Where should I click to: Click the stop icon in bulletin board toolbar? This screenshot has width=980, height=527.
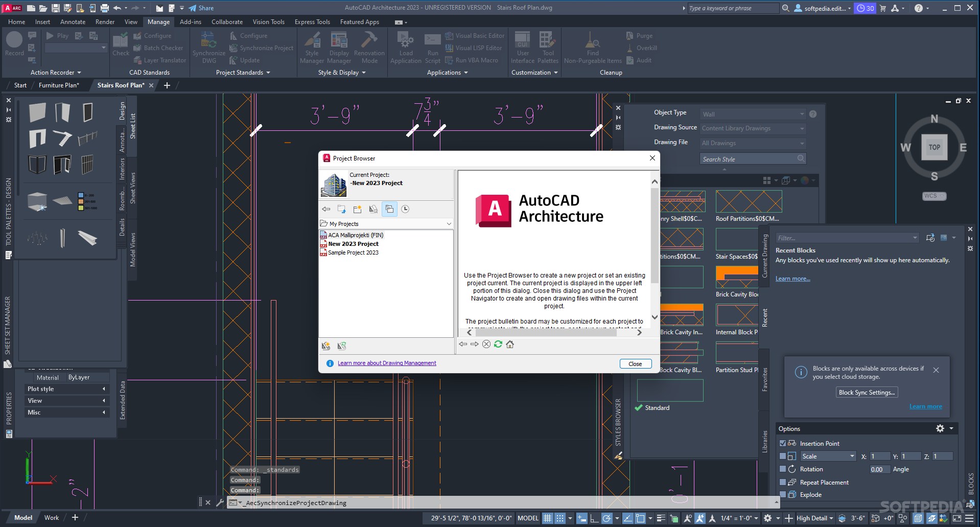click(486, 344)
